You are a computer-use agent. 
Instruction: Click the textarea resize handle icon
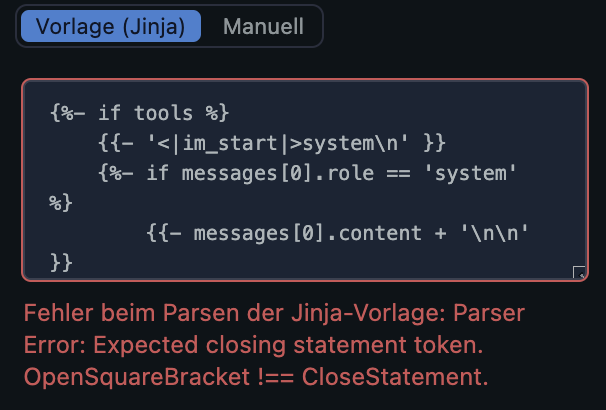(579, 272)
